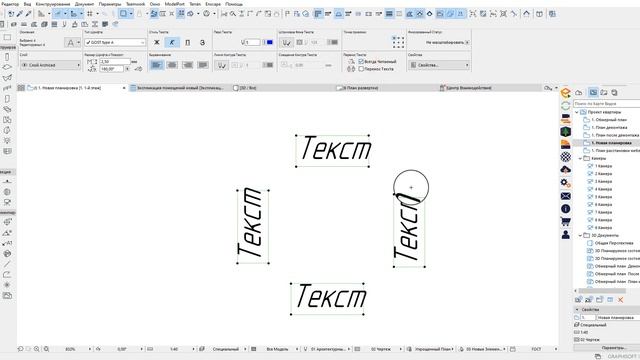Enable the 'Перенос Текста' checkbox
The width and height of the screenshot is (640, 360).
(x=361, y=69)
